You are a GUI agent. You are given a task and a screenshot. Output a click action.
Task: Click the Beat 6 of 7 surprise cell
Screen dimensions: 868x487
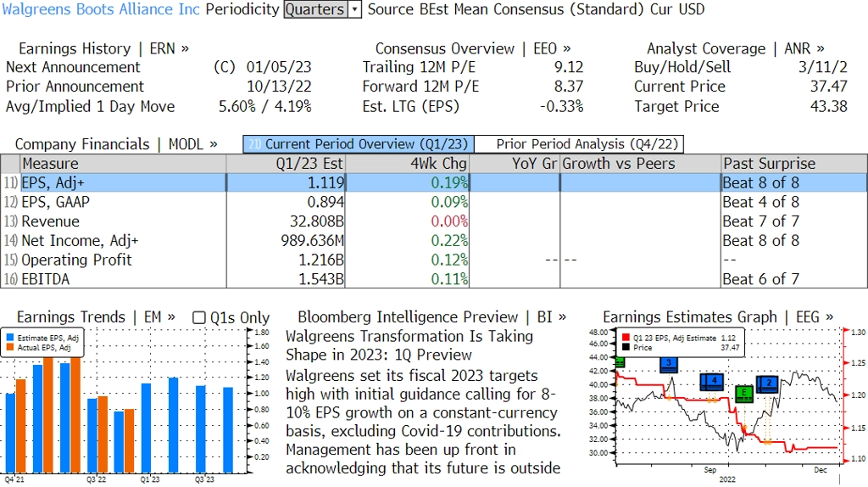(760, 279)
